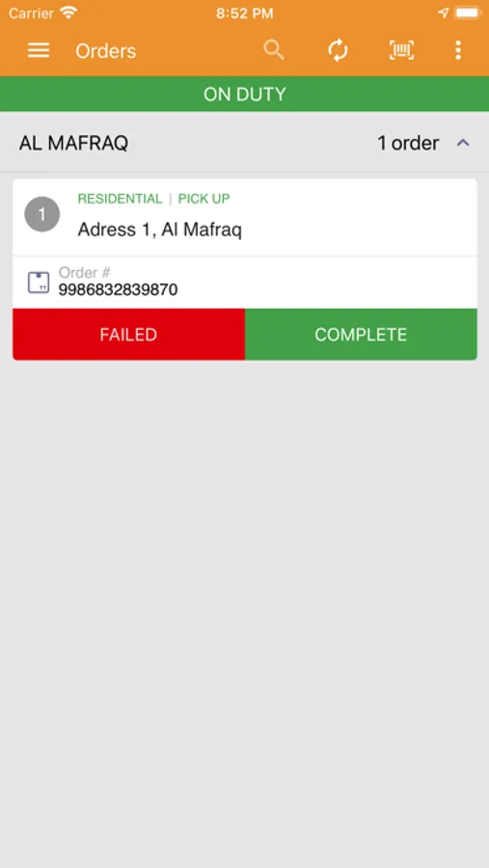Image resolution: width=489 pixels, height=868 pixels.
Task: Tap the RESIDENTIAL tag label
Action: click(120, 199)
